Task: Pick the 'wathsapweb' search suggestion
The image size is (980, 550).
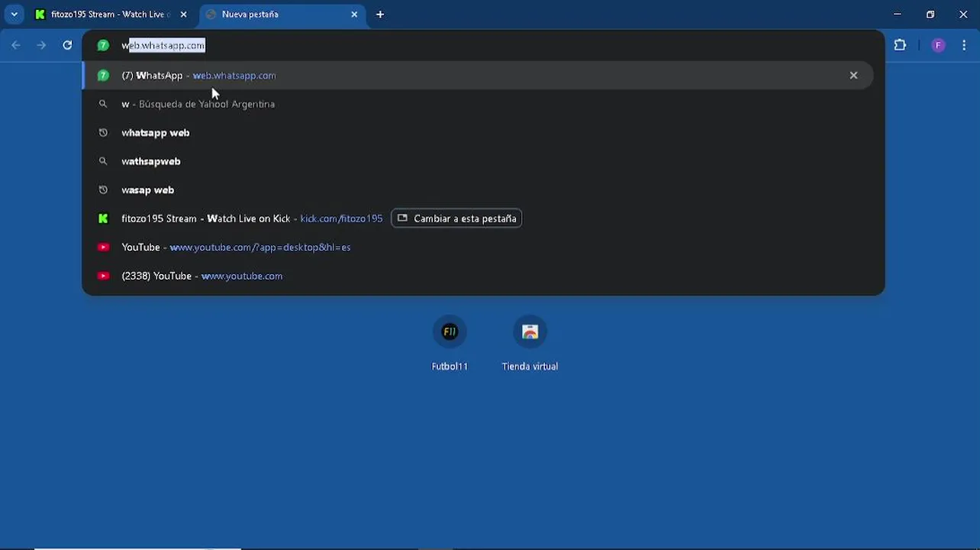Action: click(x=477, y=161)
